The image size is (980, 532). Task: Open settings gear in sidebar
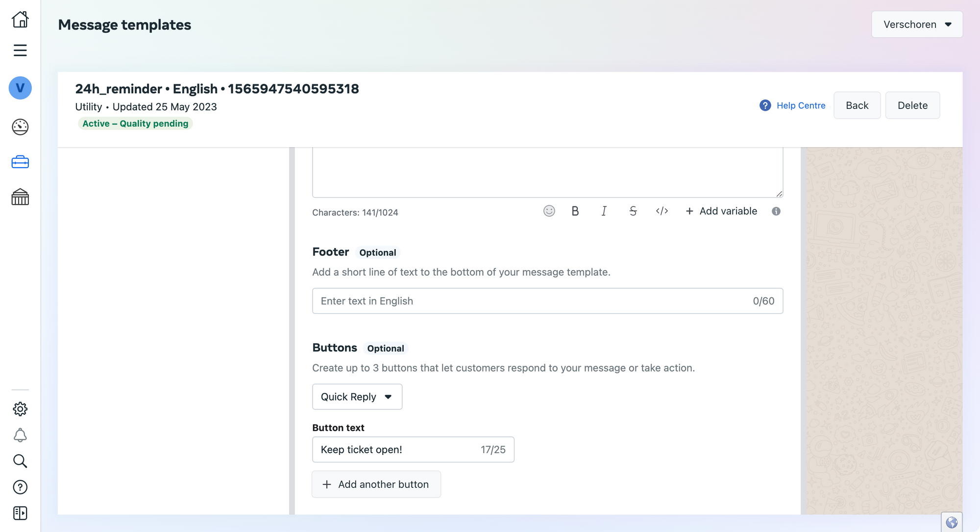(x=20, y=409)
